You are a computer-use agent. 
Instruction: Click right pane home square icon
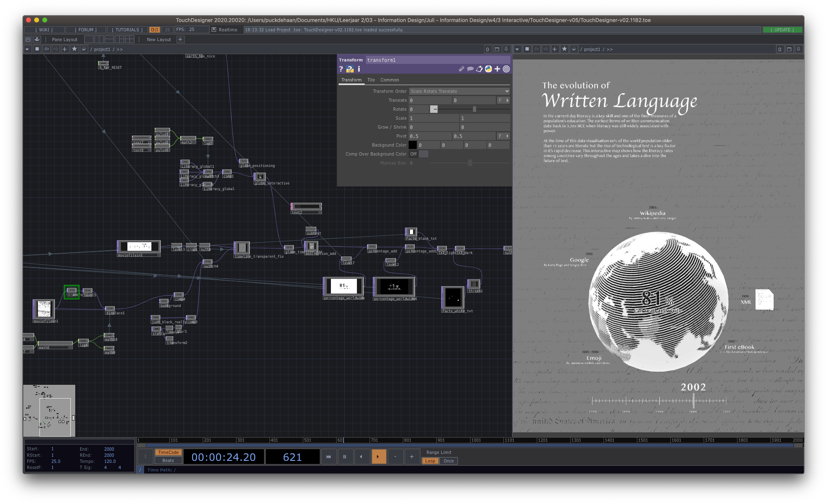tap(527, 49)
